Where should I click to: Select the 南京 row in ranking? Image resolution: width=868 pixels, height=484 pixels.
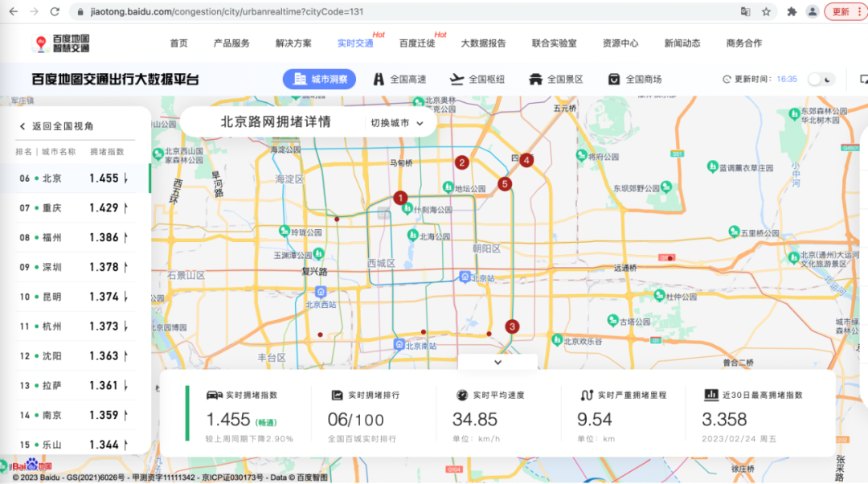(75, 415)
